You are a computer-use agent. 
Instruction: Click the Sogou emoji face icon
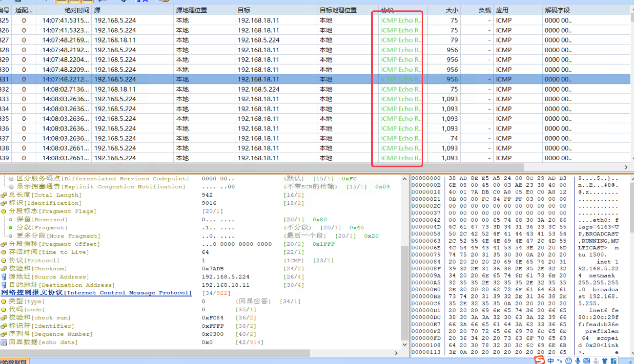point(568,361)
